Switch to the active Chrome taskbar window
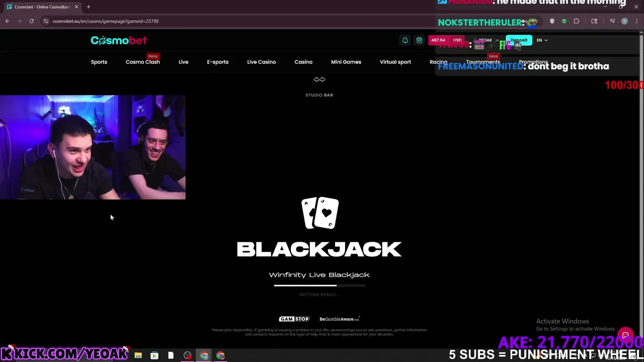This screenshot has height=362, width=644. point(204,355)
